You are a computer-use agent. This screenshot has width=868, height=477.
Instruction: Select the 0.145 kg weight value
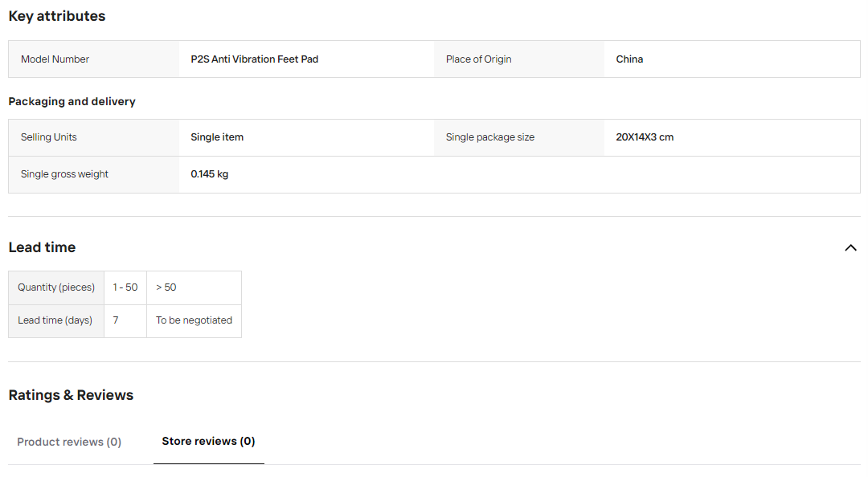[x=210, y=174]
